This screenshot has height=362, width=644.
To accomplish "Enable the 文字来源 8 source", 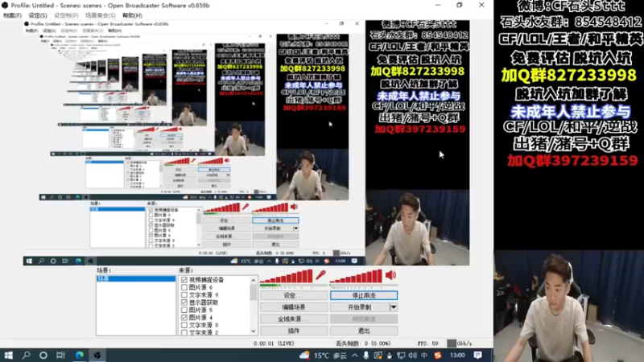I will click(x=184, y=325).
